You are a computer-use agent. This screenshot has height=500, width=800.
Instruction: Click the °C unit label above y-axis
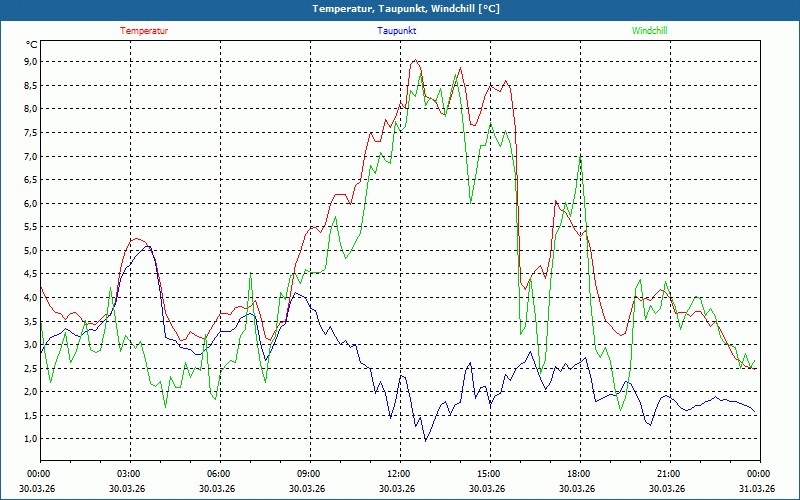31,44
